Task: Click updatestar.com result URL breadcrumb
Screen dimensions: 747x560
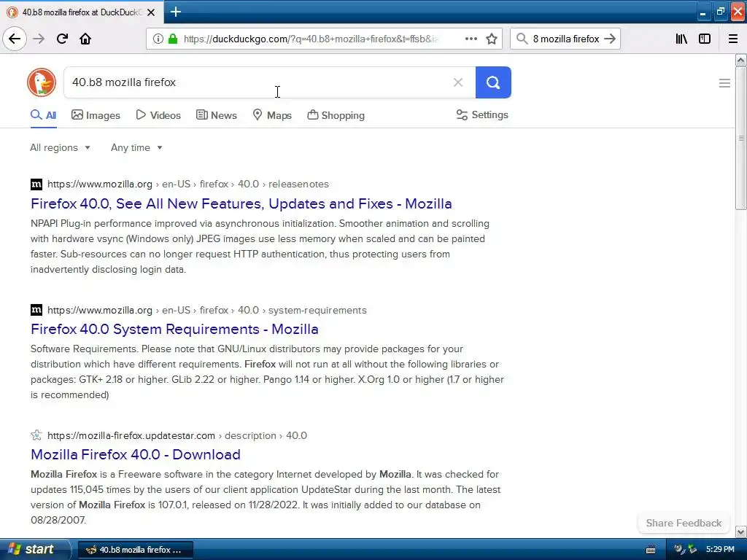Action: (x=177, y=435)
